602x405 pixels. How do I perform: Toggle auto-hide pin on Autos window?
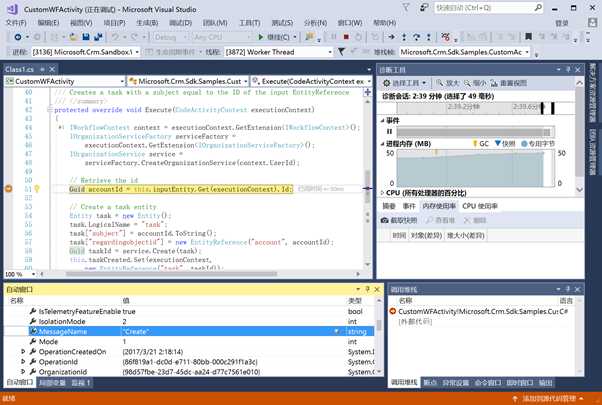(x=367, y=289)
